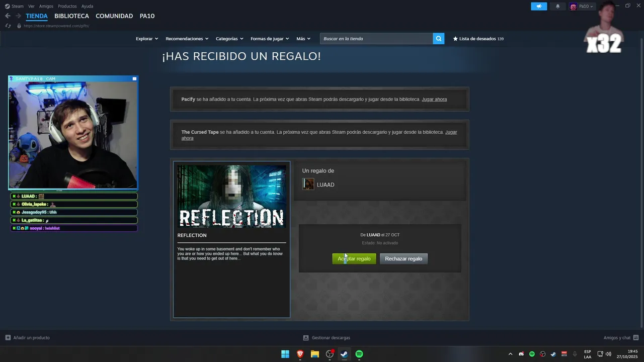Open Lista de deseados
644x362 pixels.
point(477,39)
